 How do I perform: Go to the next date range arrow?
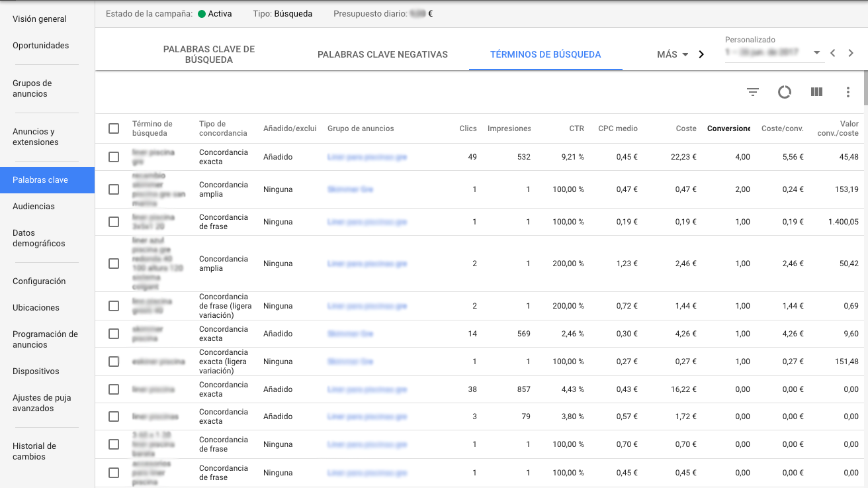tap(851, 53)
